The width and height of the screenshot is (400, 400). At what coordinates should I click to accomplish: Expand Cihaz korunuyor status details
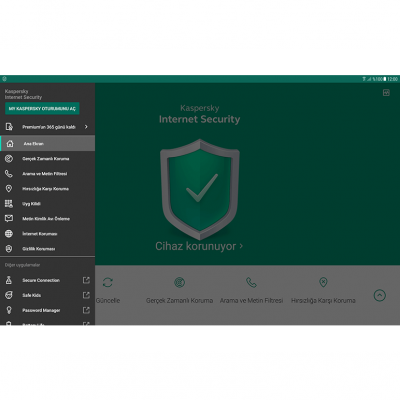coord(199,246)
